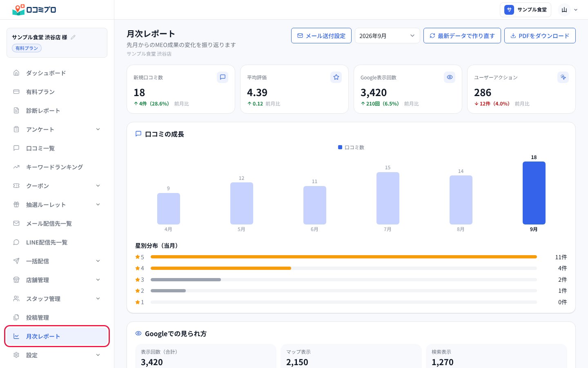Image resolution: width=588 pixels, height=368 pixels.
Task: Toggle the 口コミ数 chart legend
Action: (351, 147)
